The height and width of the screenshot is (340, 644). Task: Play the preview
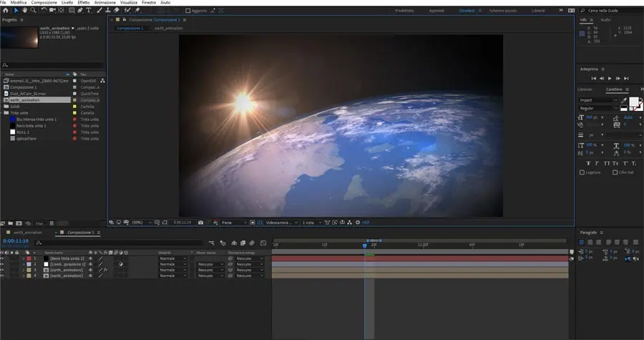click(x=610, y=78)
